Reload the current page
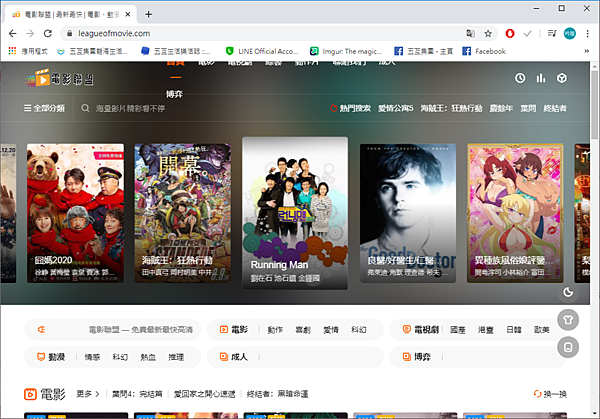600x419 pixels. (47, 34)
